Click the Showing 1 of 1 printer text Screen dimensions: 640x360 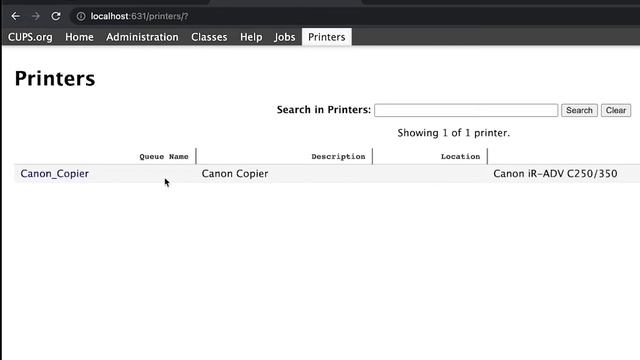coord(453,133)
